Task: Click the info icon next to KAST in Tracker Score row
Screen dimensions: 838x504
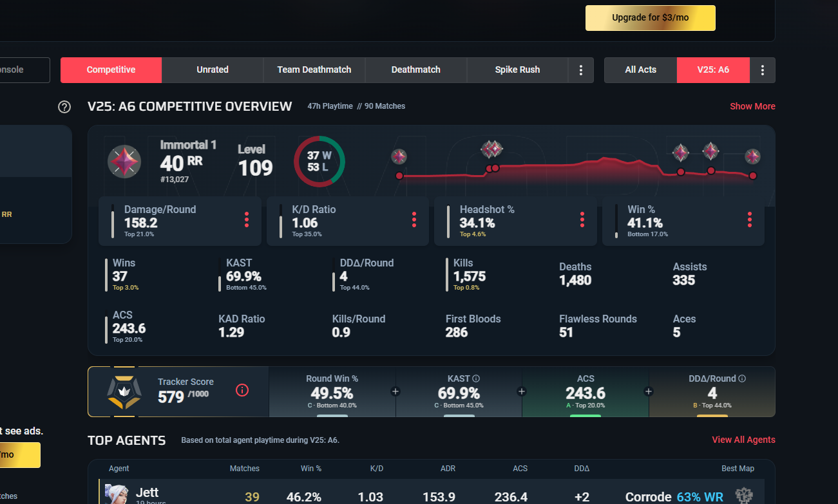Action: click(476, 378)
